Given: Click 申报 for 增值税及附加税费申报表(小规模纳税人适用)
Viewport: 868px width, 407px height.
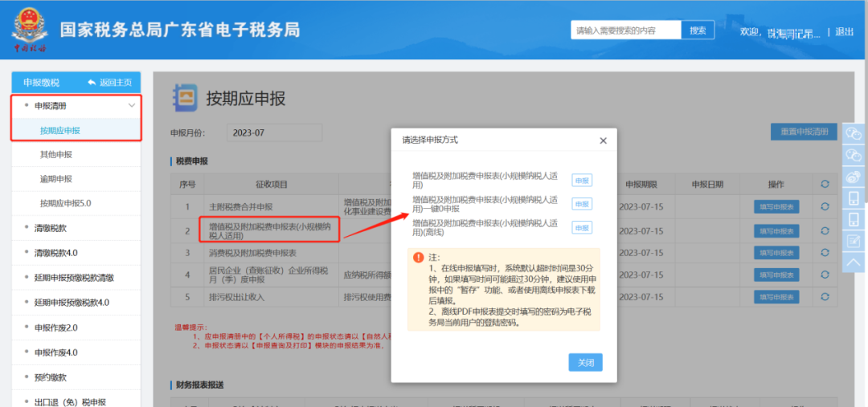Looking at the screenshot, I should coord(582,181).
